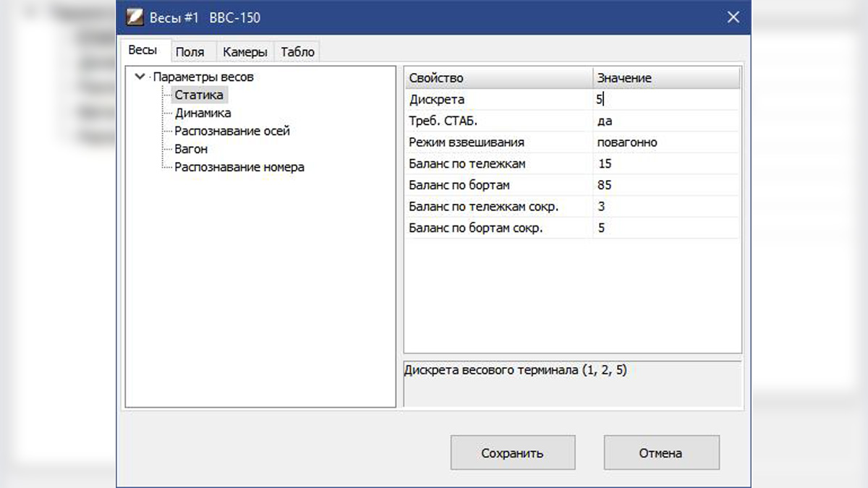Click the Треб. СТАБ. value cell
Screen dimensions: 868x488
(665, 121)
